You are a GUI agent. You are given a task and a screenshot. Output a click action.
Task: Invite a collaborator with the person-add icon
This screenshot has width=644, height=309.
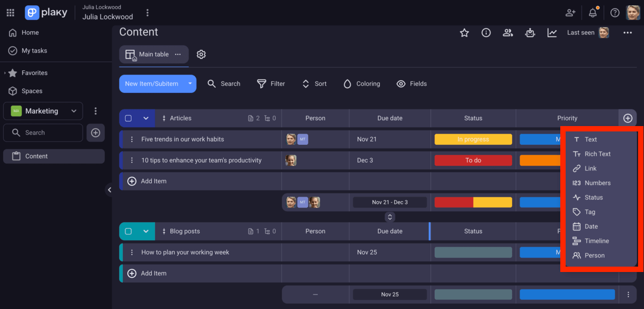[570, 12]
